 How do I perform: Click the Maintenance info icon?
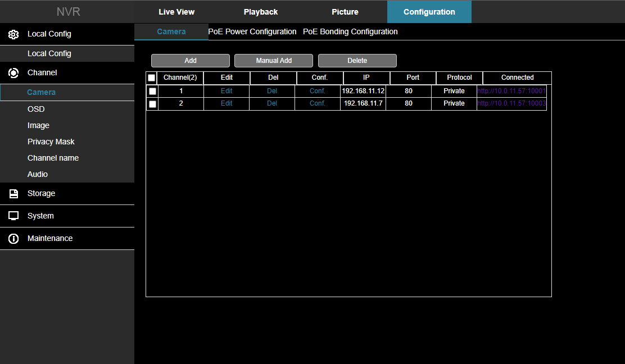13,239
